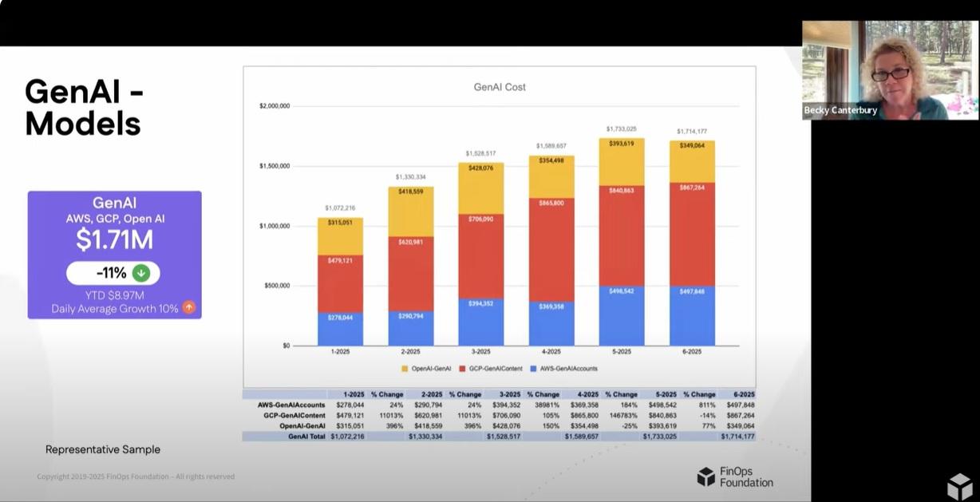Click the "6-2025" x-axis label under the chart
The image size is (980, 502).
click(692, 352)
